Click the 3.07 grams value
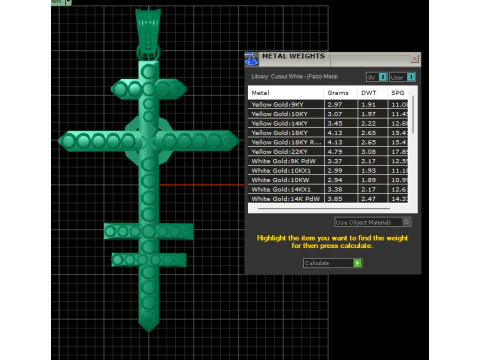480x360 pixels. coord(335,114)
